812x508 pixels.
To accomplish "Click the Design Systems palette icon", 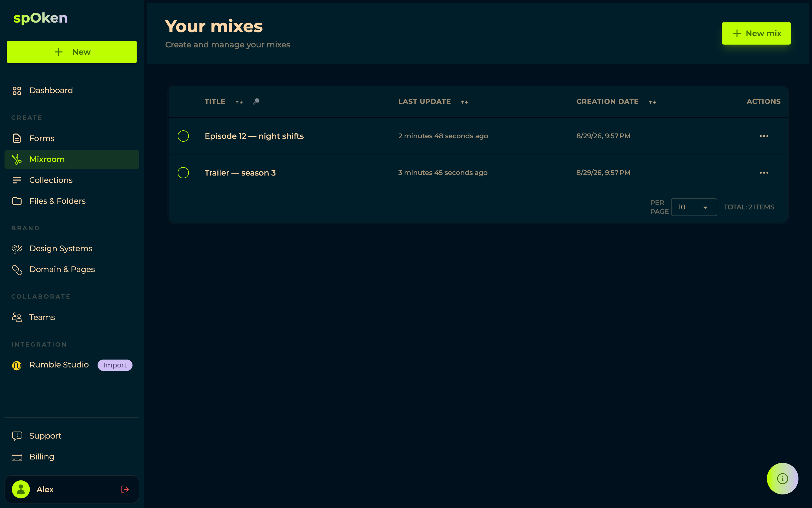I will click(17, 249).
